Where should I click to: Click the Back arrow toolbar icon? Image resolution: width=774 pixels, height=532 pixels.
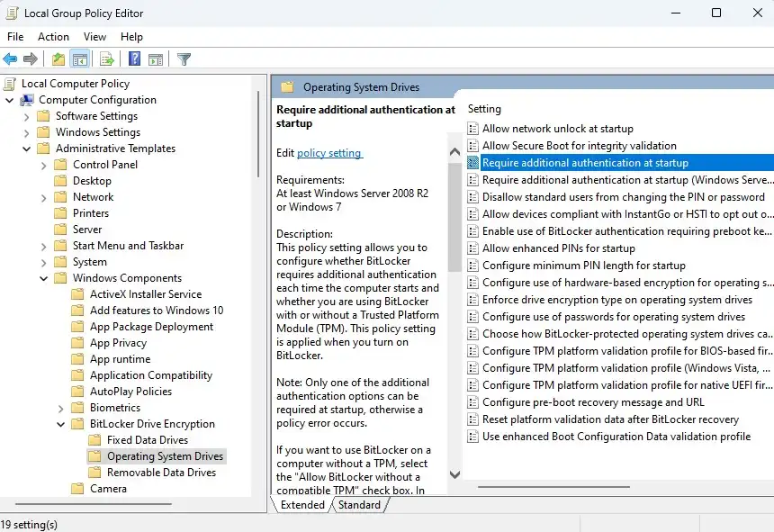[10, 59]
